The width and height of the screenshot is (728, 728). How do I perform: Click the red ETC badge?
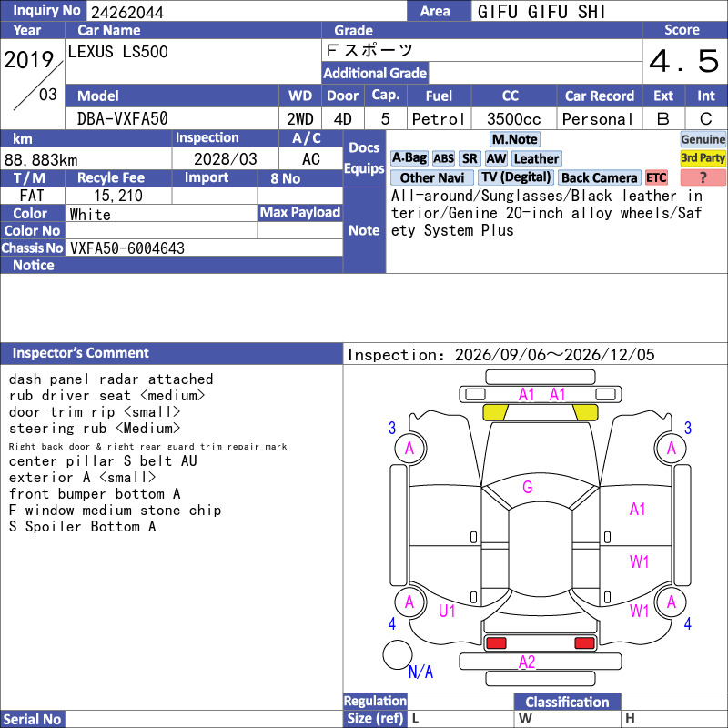(x=656, y=177)
